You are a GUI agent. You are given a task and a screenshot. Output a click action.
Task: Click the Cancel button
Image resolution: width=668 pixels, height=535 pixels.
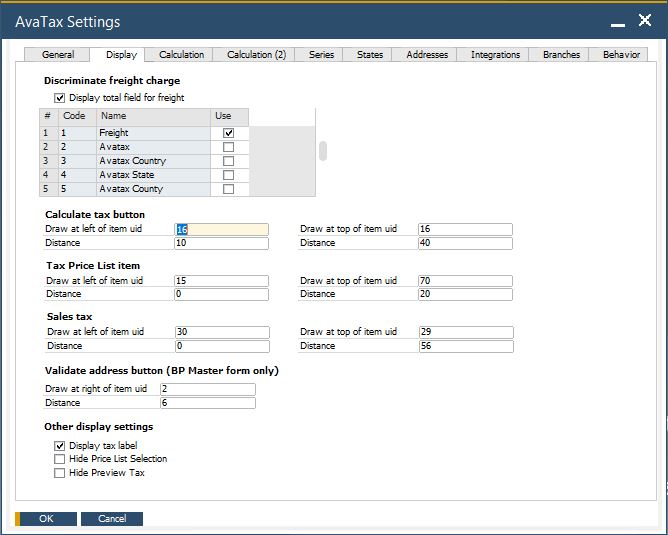(112, 518)
